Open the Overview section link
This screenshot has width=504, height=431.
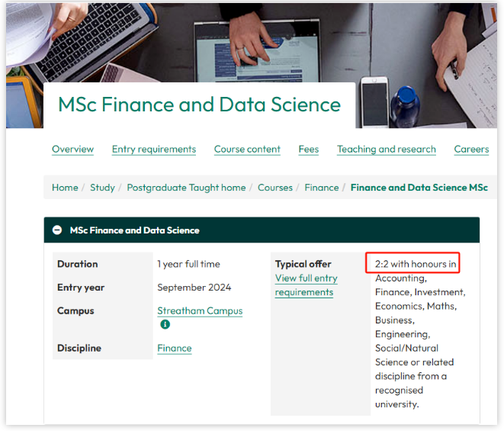[x=72, y=150]
